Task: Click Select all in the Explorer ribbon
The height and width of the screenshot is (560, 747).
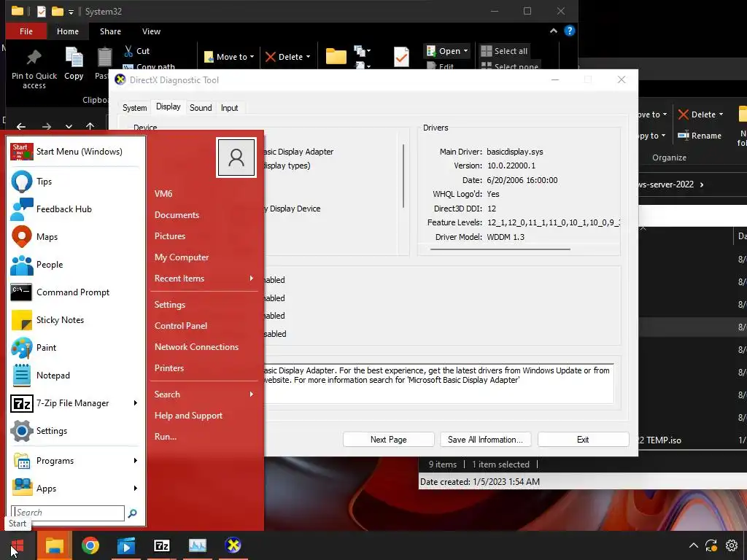Action: [505, 51]
